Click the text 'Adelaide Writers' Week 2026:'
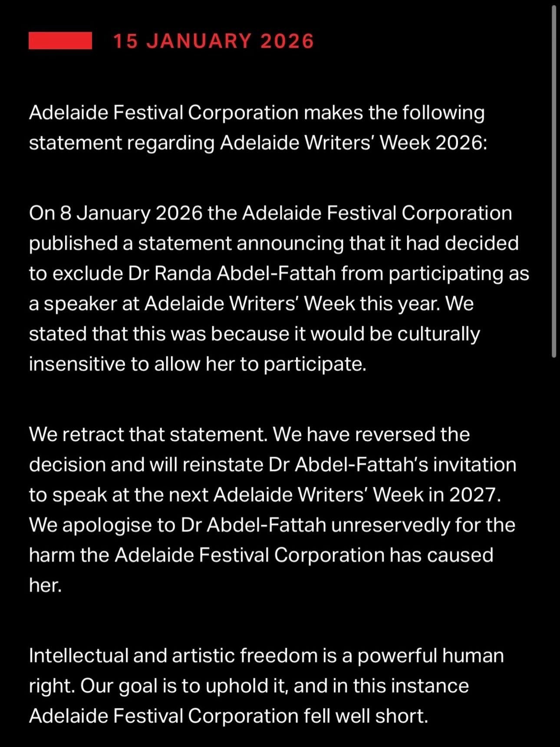The image size is (560, 747). 353,143
